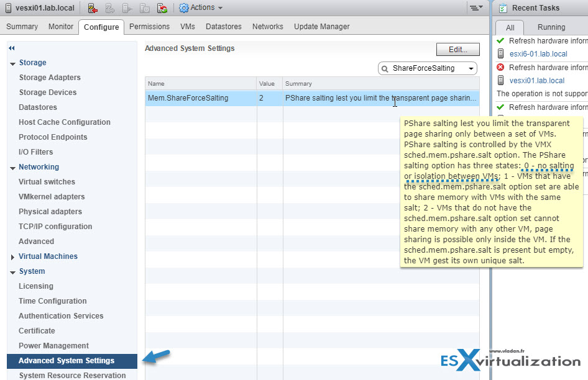Screen dimensions: 588x380
Task: Click the value 2 cell
Action: (270, 98)
